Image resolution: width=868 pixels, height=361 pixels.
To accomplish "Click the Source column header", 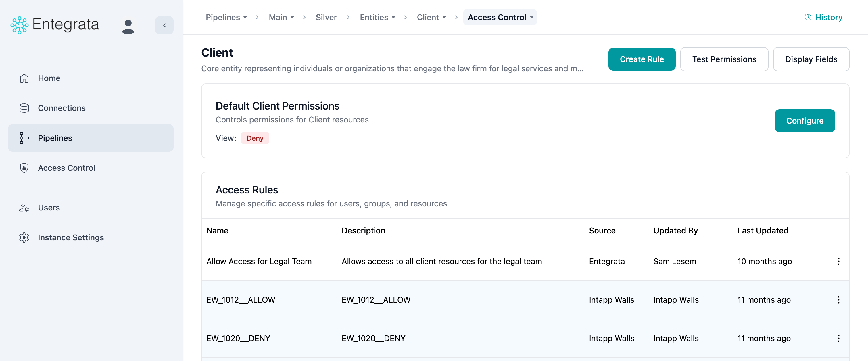I will 602,231.
